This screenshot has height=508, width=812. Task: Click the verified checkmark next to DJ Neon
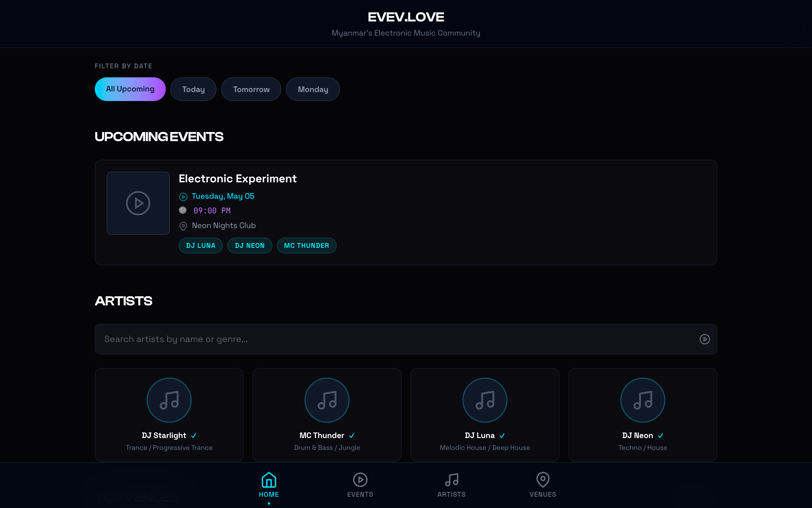(x=660, y=436)
